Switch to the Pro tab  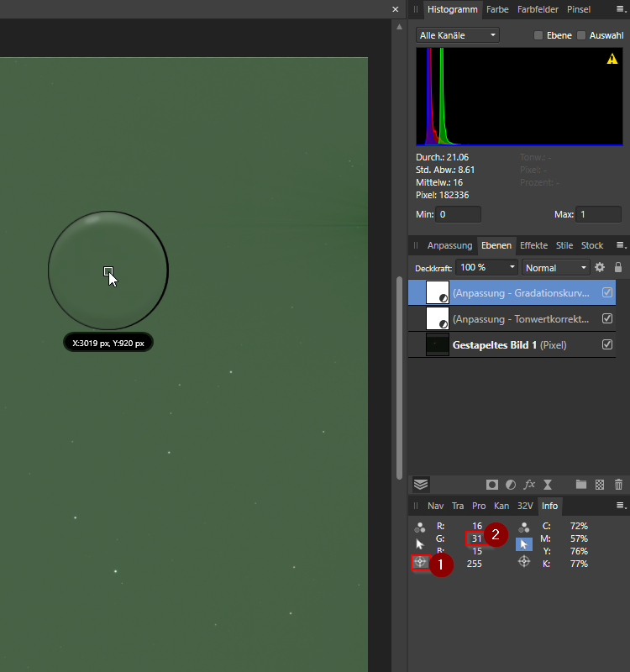(x=479, y=506)
